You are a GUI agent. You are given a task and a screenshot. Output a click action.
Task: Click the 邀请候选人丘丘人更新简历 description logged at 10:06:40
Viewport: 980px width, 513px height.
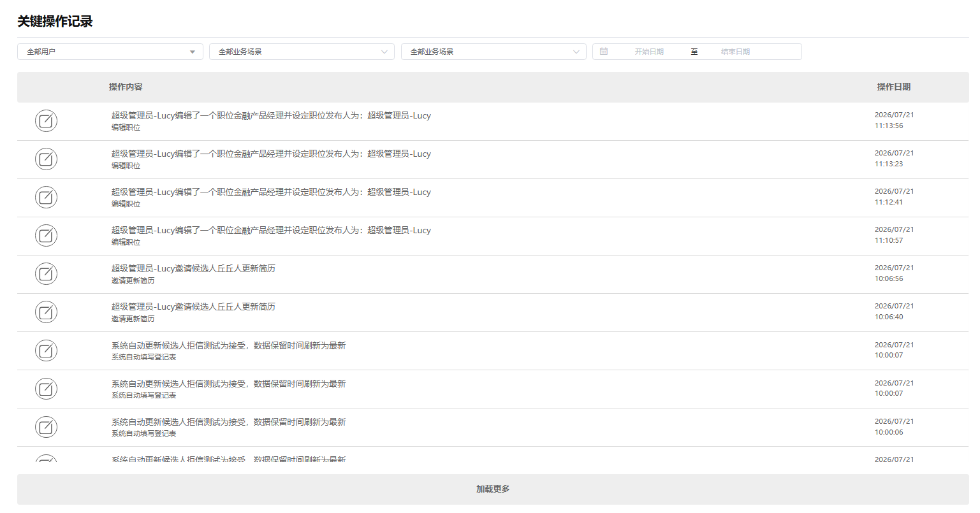(x=193, y=307)
